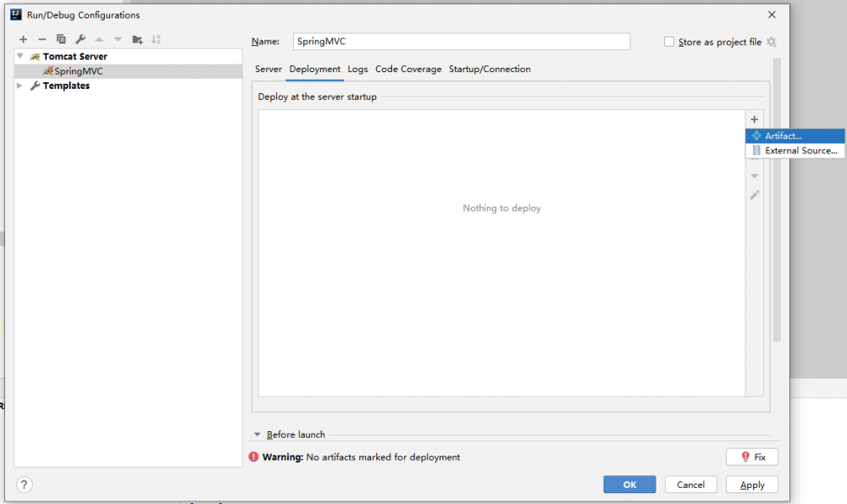Expand the Templates tree node
Screen dimensions: 847x504
(x=20, y=86)
